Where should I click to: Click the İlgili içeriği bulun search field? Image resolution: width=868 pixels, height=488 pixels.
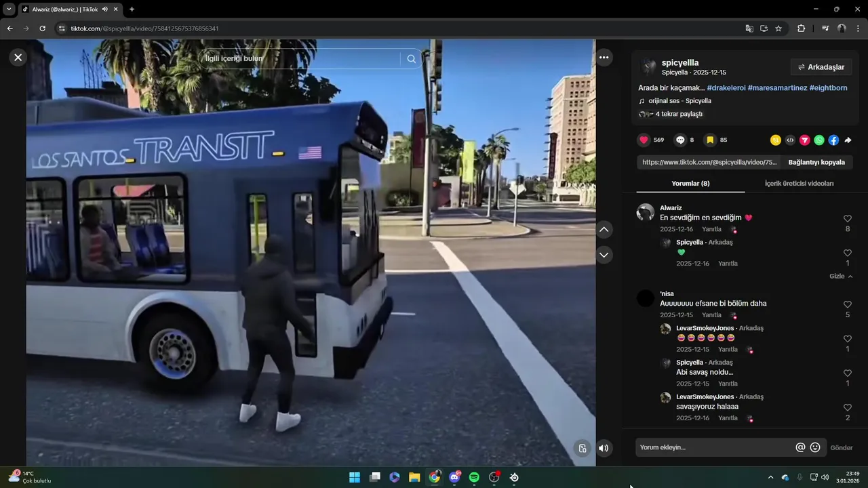coord(302,59)
